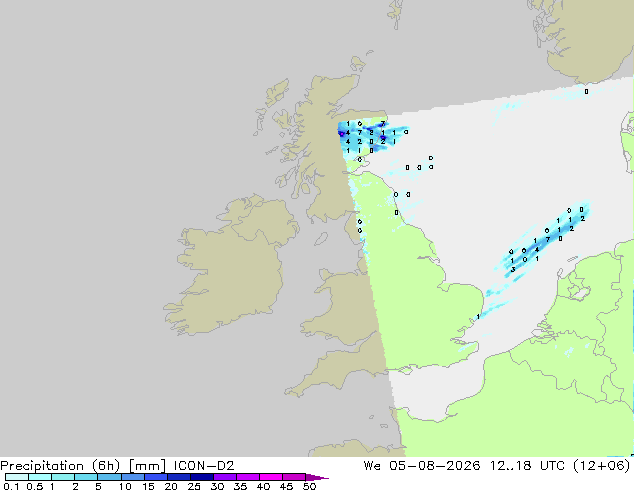The width and height of the screenshot is (634, 490).
Task: Click the Isle of Man outline
Action: tap(321, 239)
